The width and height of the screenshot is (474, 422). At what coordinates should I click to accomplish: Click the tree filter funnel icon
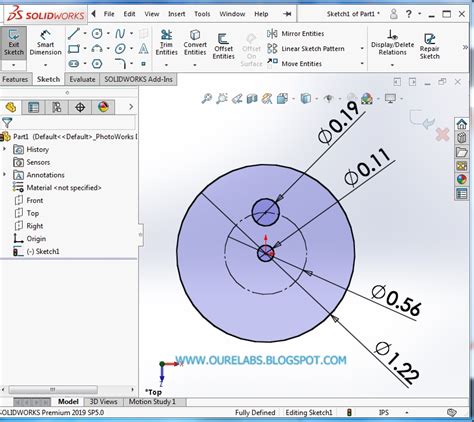[7, 123]
